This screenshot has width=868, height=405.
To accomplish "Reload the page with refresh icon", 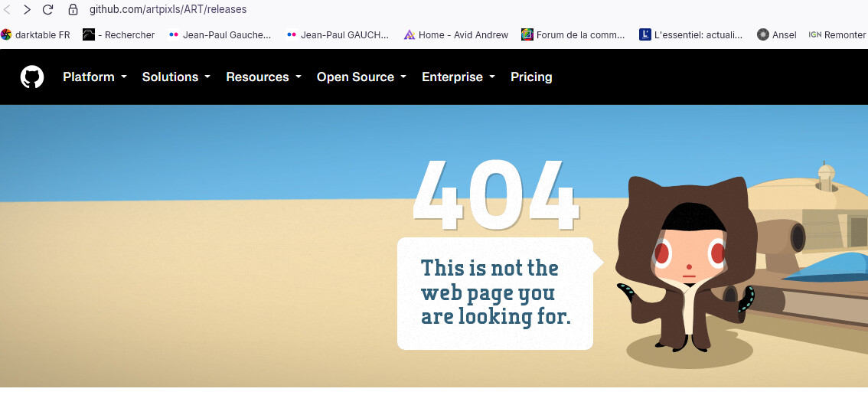I will 48,9.
